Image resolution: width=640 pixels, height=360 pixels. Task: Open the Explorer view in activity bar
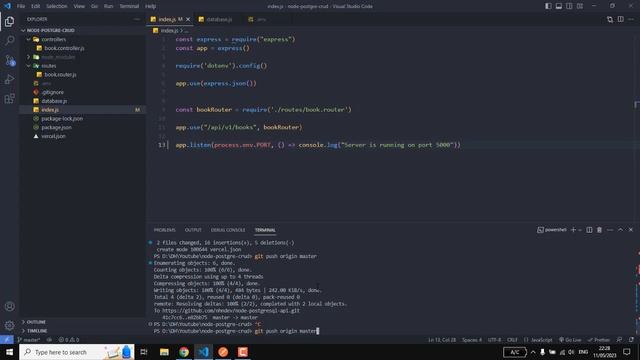[9, 22]
